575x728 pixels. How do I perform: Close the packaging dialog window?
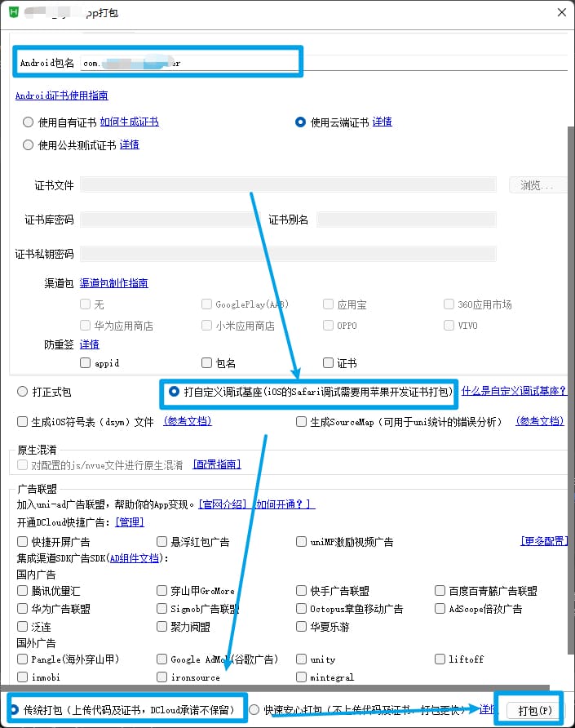pyautogui.click(x=561, y=12)
